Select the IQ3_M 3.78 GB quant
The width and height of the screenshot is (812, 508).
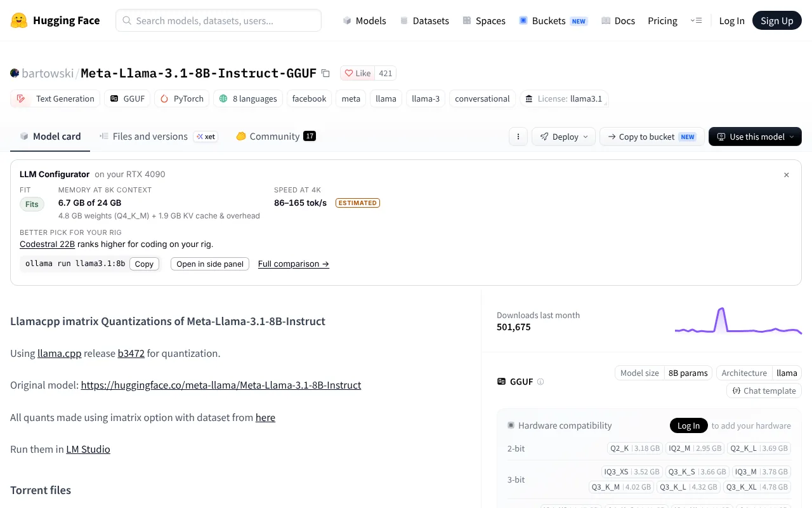click(x=761, y=472)
